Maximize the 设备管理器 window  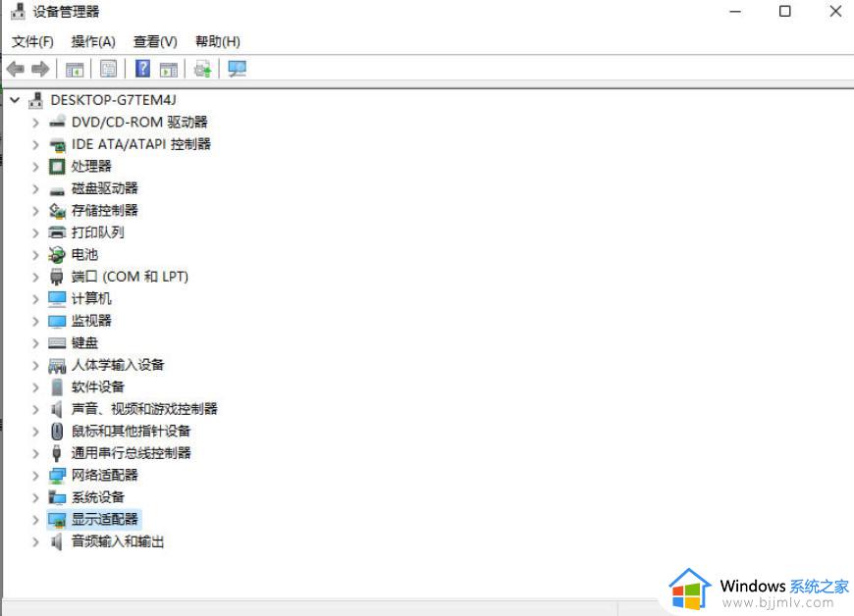785,12
